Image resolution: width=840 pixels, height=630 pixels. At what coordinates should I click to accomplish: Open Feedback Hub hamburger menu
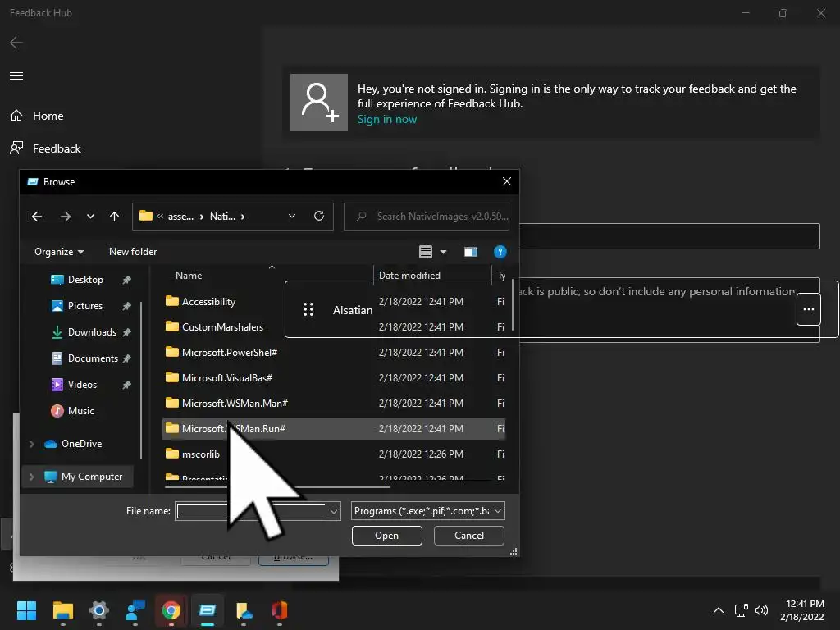[16, 75]
